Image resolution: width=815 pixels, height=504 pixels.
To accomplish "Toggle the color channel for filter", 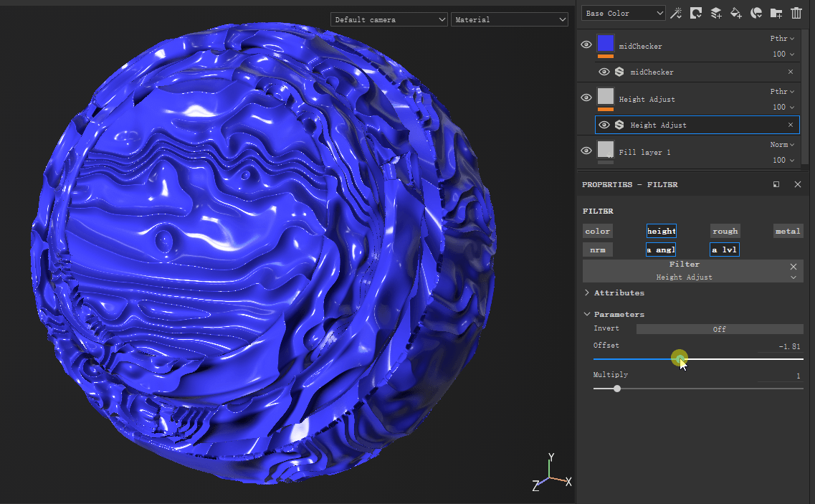I will point(598,231).
